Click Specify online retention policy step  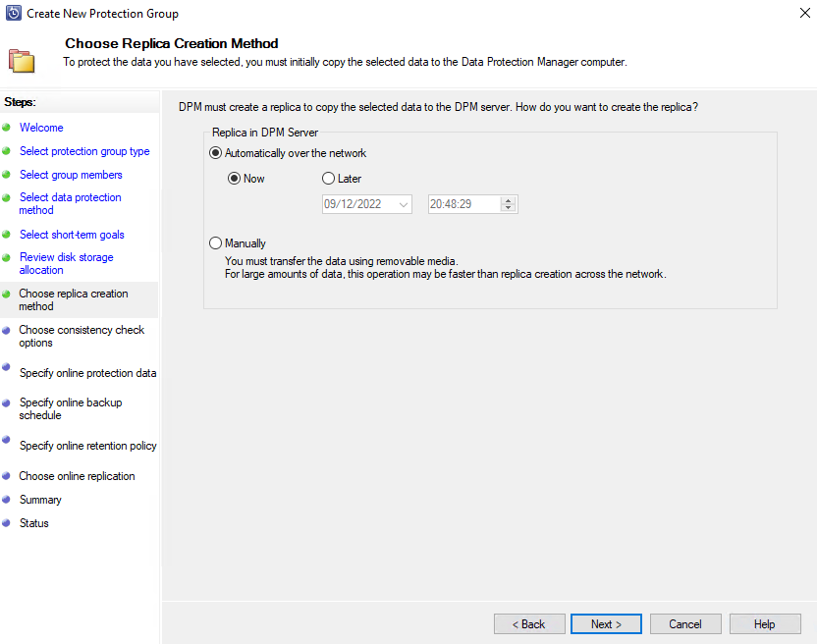[88, 446]
